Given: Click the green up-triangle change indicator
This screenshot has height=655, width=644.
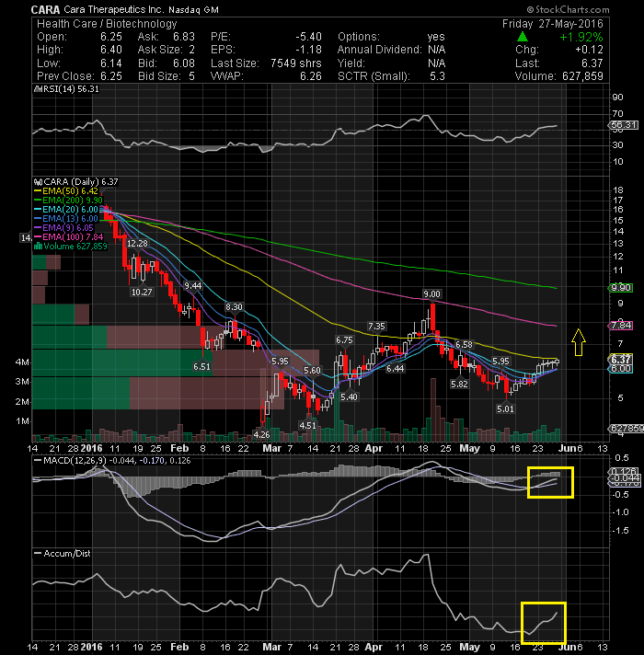Looking at the screenshot, I should [523, 37].
